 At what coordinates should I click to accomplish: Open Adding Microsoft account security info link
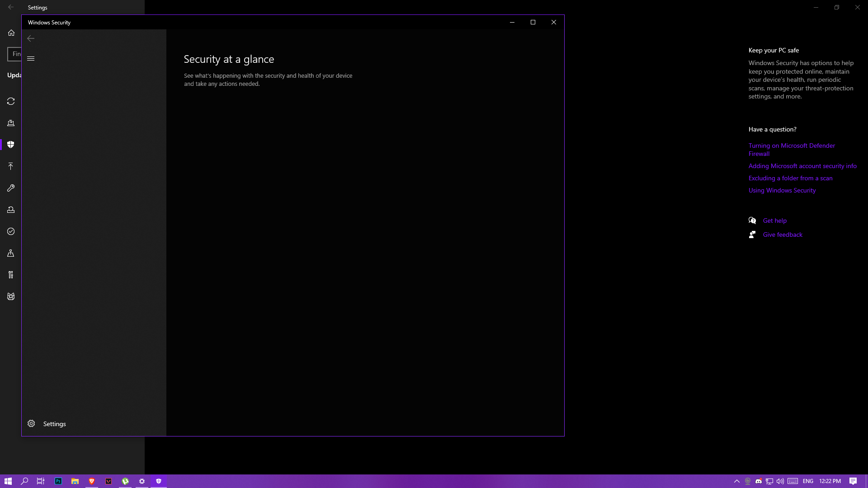802,166
